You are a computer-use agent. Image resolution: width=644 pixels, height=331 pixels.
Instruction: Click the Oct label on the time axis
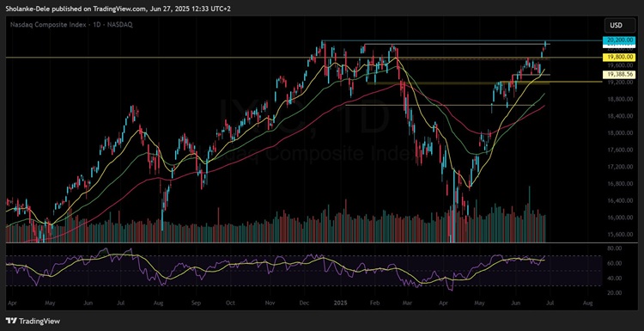(x=230, y=303)
